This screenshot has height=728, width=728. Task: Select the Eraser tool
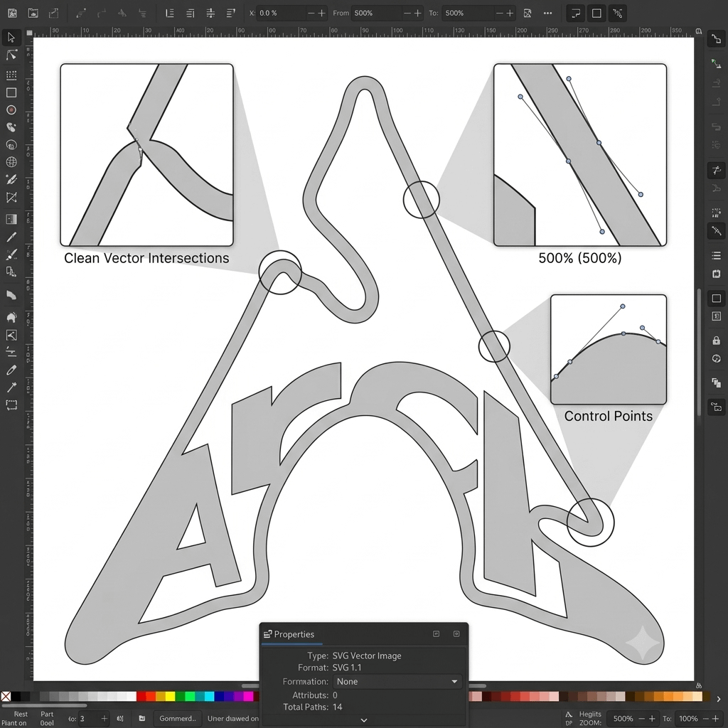tap(11, 295)
